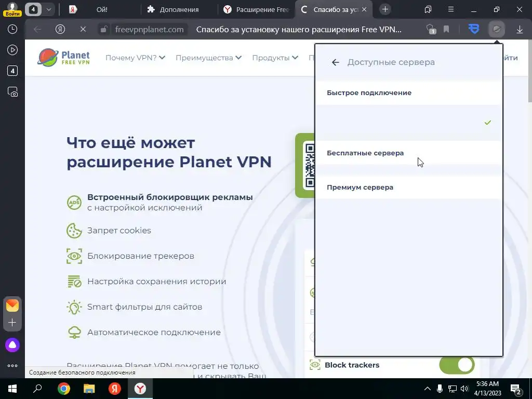Click Встроенный блокировщик рекламы text
Image resolution: width=532 pixels, height=399 pixels.
170,197
